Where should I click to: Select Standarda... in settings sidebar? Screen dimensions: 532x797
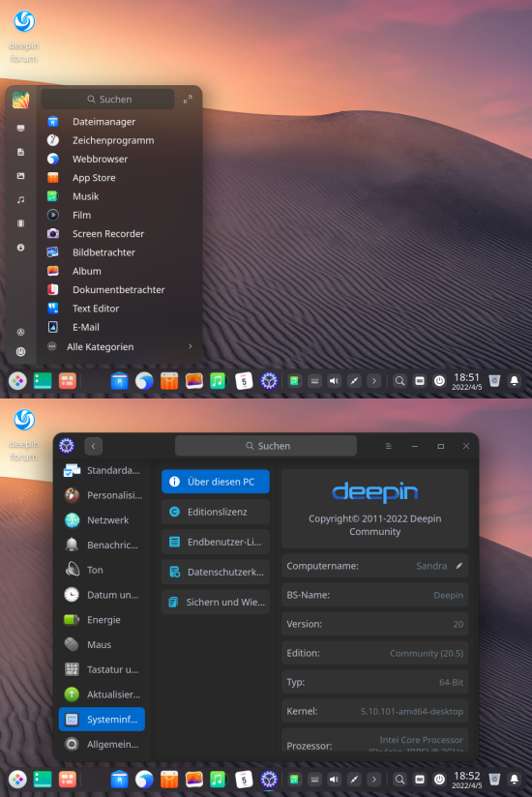pos(102,470)
